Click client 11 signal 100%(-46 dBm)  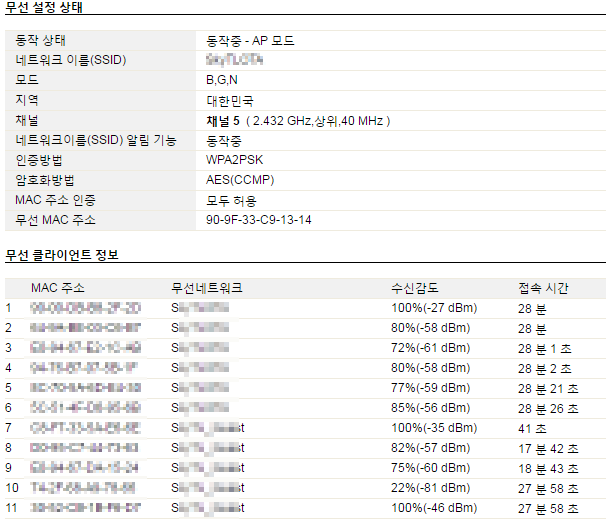434,508
